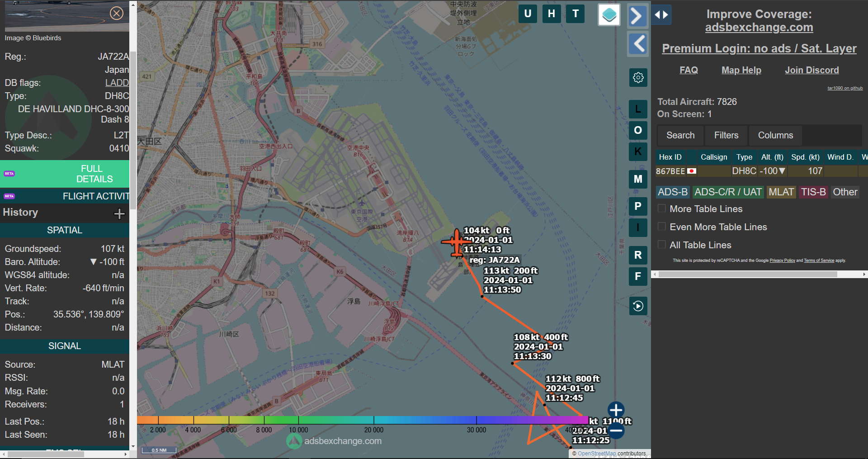The width and height of the screenshot is (868, 459).
Task: Sort table by Alt. (ft) column
Action: (772, 157)
